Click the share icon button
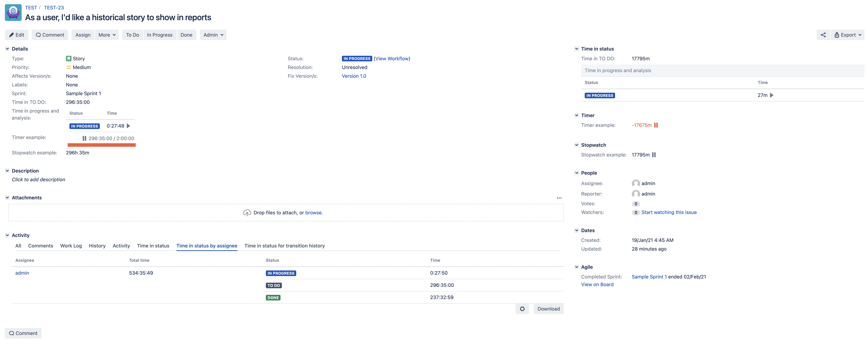868x359 pixels. (823, 35)
